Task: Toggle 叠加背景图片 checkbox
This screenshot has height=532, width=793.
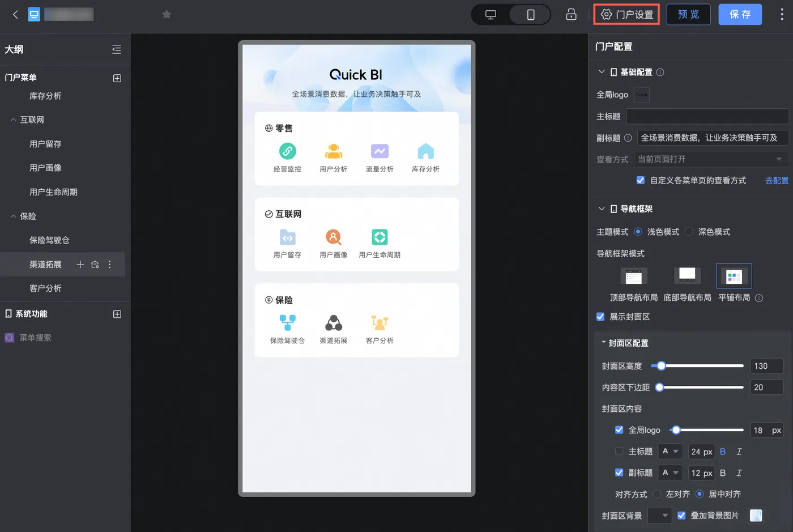Action: point(681,516)
